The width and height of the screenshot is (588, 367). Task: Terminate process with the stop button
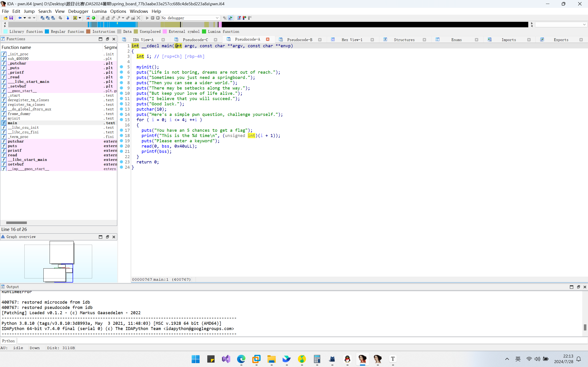point(158,18)
